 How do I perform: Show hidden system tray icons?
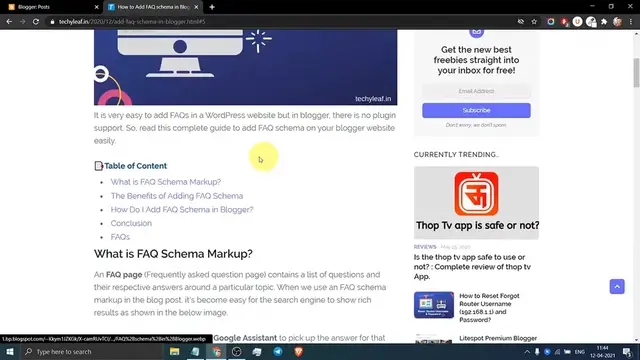point(527,352)
